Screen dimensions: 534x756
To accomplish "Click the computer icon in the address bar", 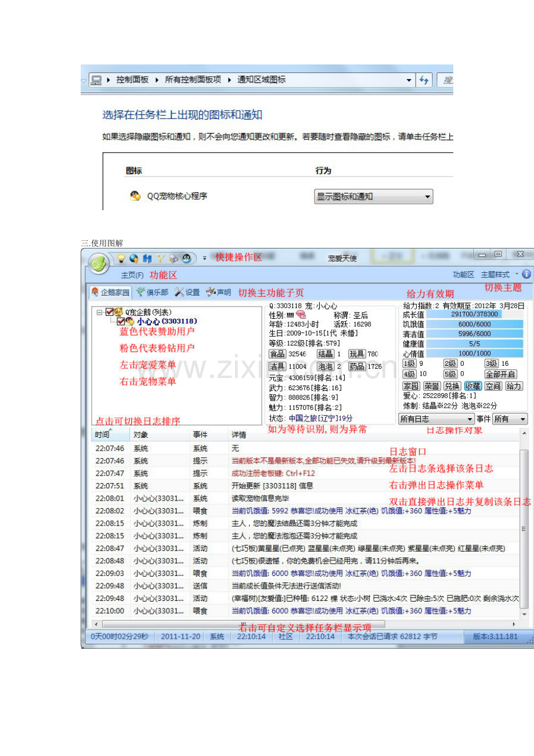I will pos(97,80).
